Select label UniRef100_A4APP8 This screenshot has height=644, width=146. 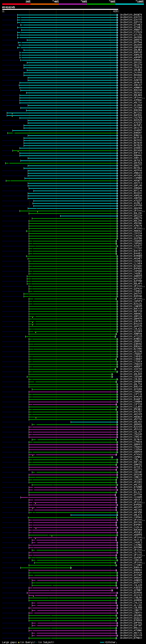[131, 535]
